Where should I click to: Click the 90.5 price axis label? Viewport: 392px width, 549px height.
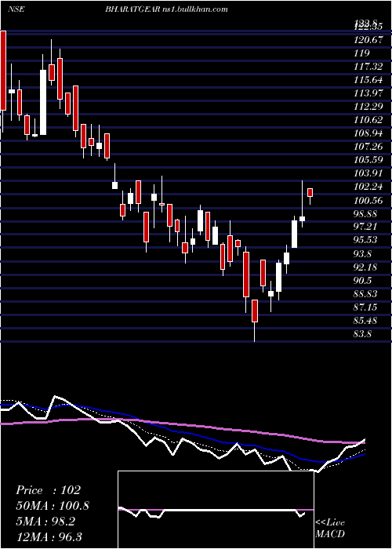[x=364, y=281]
